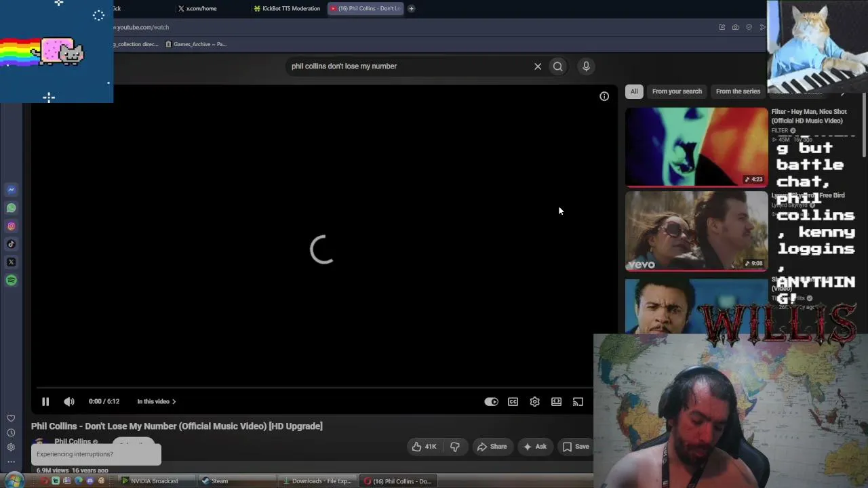Open the sidebar settings gear icon
The image size is (868, 488).
[x=11, y=447]
